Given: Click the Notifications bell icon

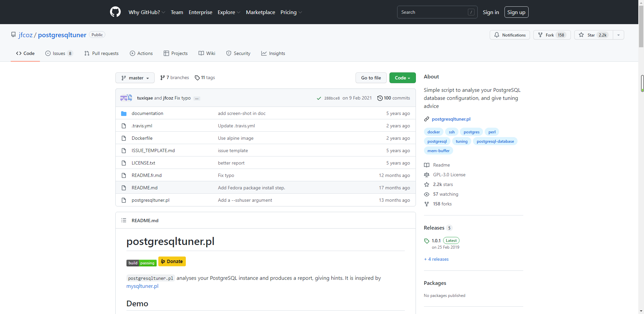Looking at the screenshot, I should (x=496, y=35).
